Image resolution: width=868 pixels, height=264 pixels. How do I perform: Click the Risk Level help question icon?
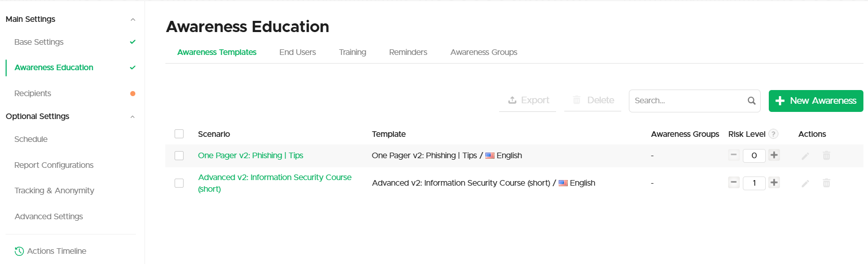tap(773, 134)
